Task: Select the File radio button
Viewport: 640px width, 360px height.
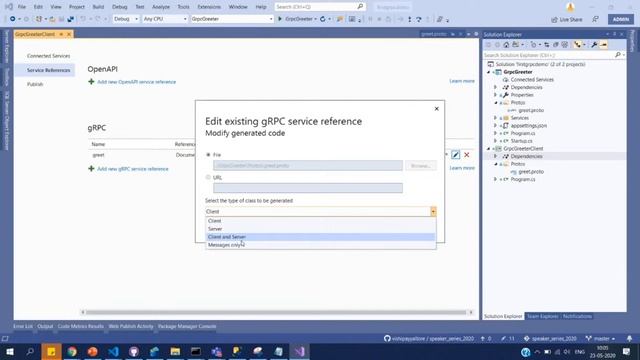Action: [208, 155]
